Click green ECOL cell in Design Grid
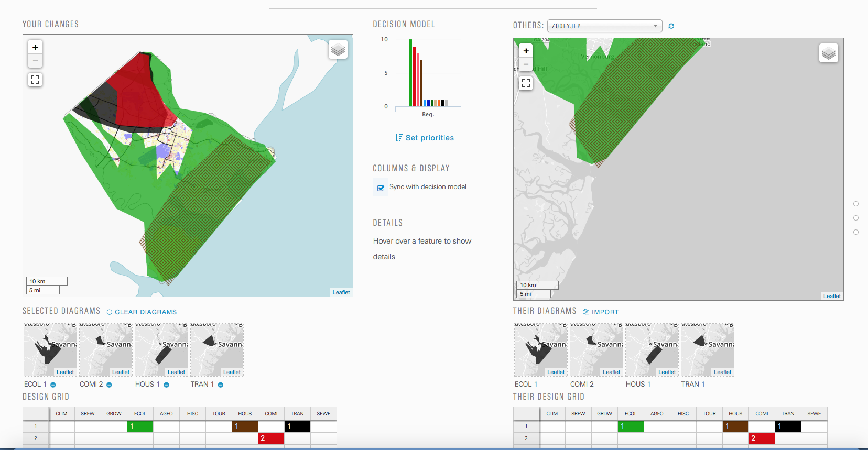 [x=140, y=426]
